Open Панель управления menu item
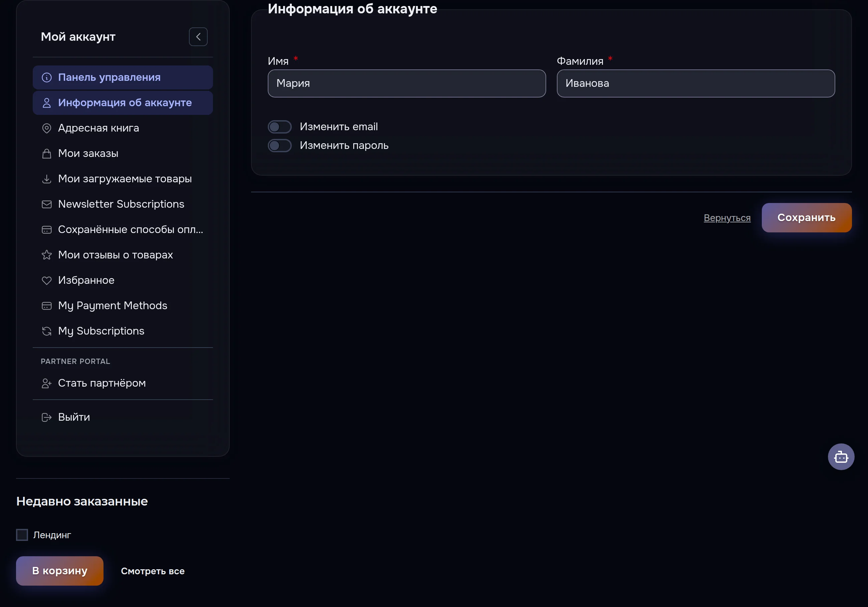The image size is (868, 607). [123, 77]
